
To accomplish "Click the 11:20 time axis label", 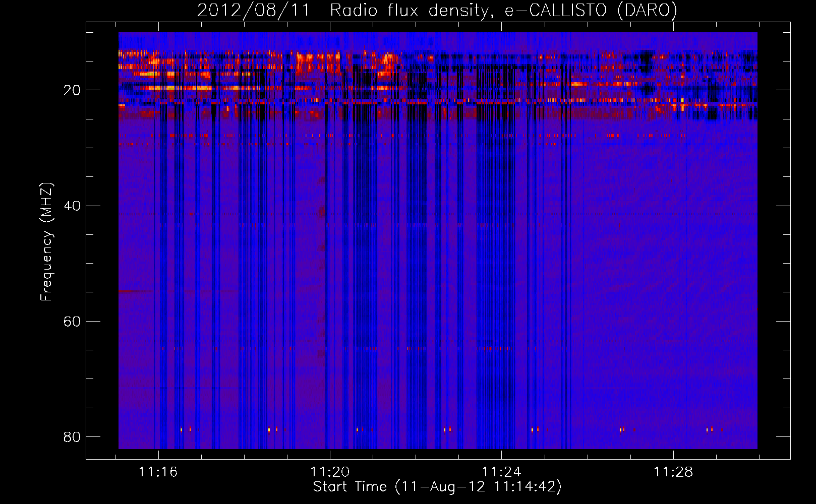I will click(x=330, y=472).
